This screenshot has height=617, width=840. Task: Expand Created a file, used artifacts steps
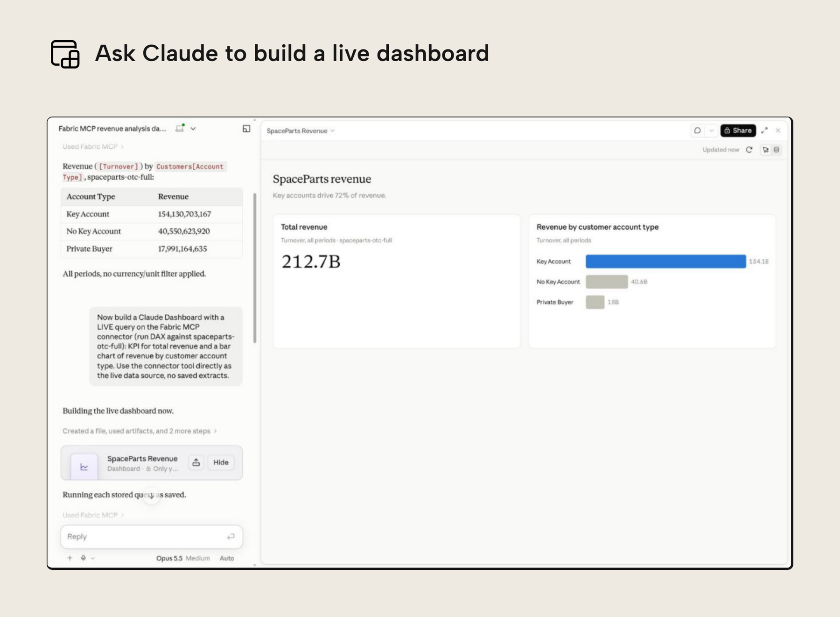[140, 431]
